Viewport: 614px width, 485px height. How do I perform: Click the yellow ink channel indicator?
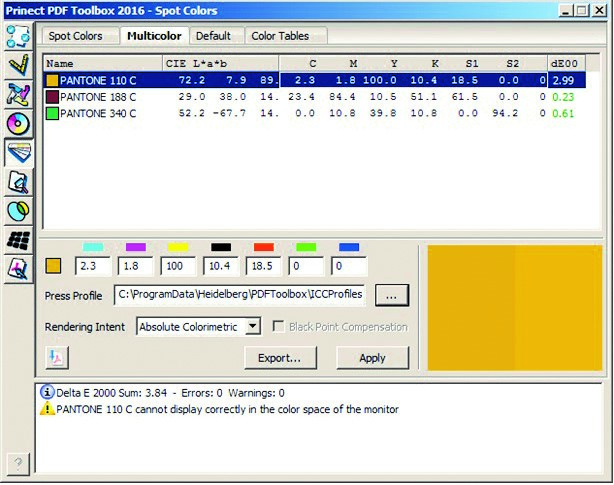pos(178,247)
